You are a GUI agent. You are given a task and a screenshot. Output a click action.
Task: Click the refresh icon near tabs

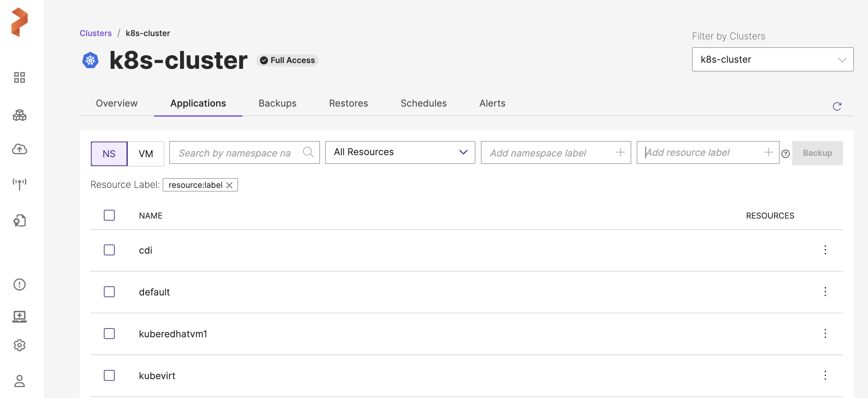837,106
